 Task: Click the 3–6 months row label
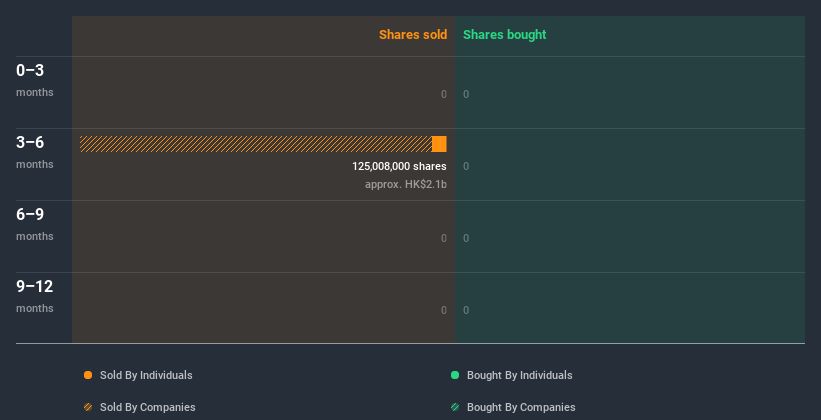[35, 152]
